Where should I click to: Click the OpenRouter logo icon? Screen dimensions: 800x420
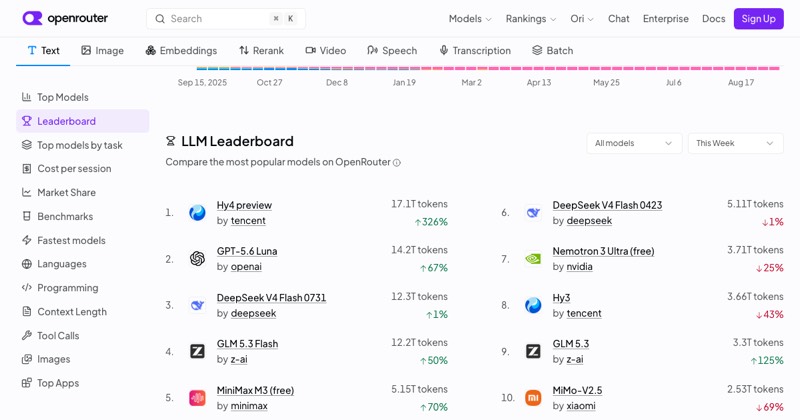32,18
